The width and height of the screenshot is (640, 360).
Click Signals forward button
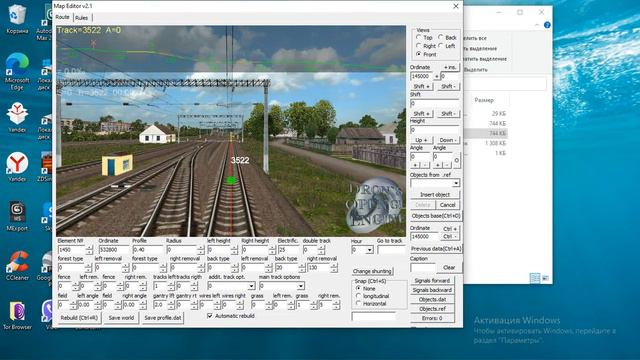click(432, 281)
